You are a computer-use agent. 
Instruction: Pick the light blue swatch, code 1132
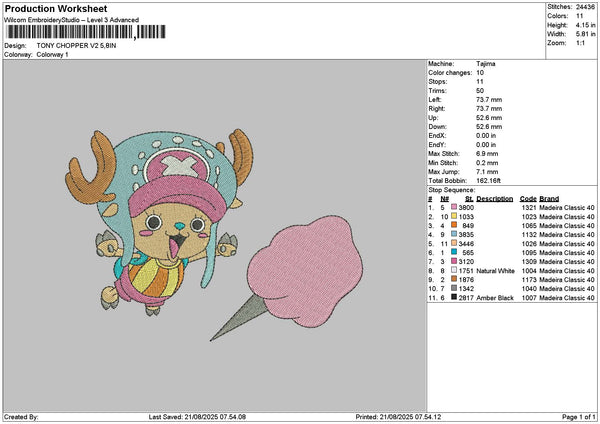coord(453,234)
